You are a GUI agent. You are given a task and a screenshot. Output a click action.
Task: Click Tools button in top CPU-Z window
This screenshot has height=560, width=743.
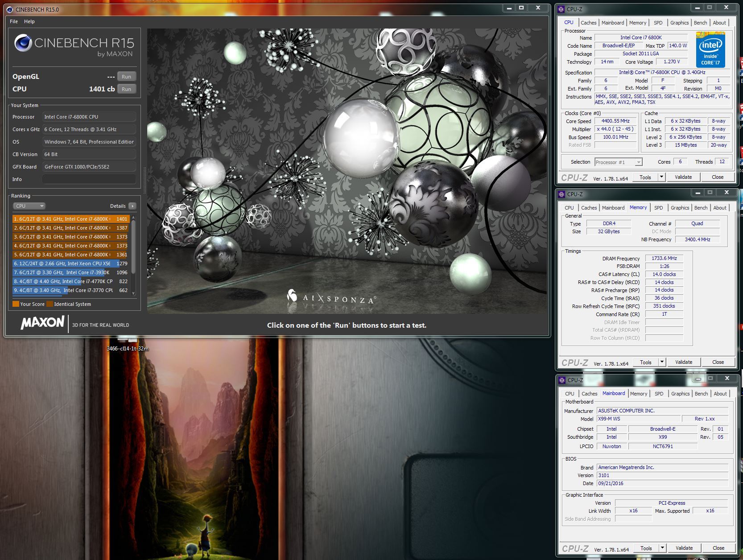[645, 177]
